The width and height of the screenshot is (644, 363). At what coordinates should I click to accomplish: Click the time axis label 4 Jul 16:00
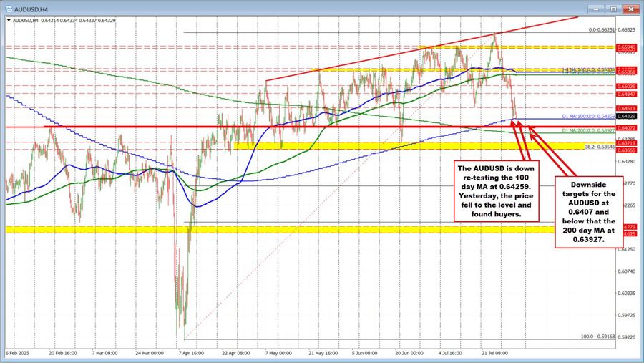[x=450, y=353]
